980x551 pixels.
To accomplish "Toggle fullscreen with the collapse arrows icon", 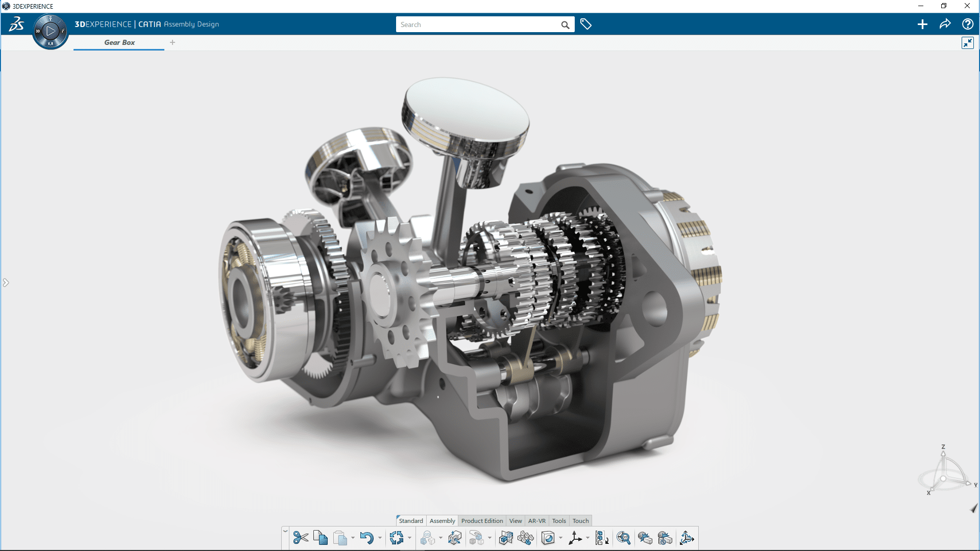I will (x=967, y=43).
